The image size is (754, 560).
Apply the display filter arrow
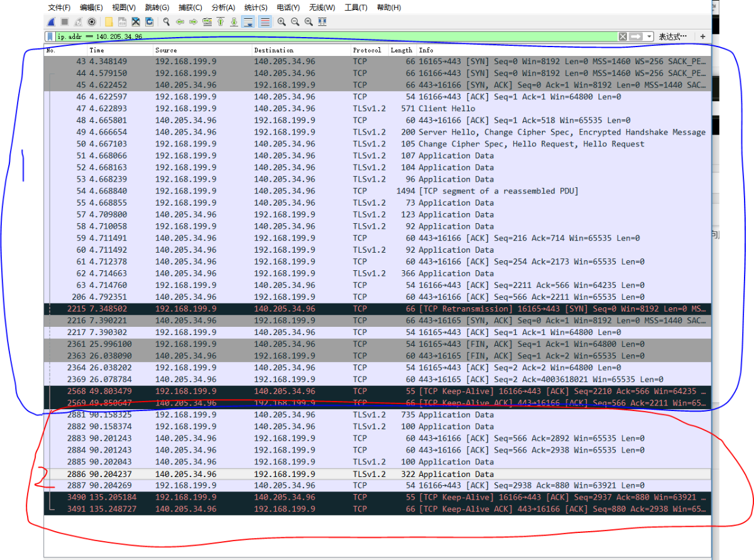click(x=636, y=37)
